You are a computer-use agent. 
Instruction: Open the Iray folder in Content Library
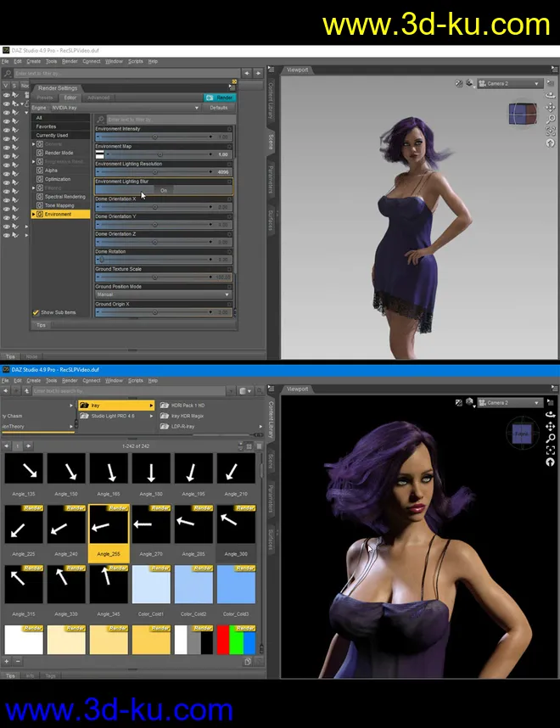117,406
